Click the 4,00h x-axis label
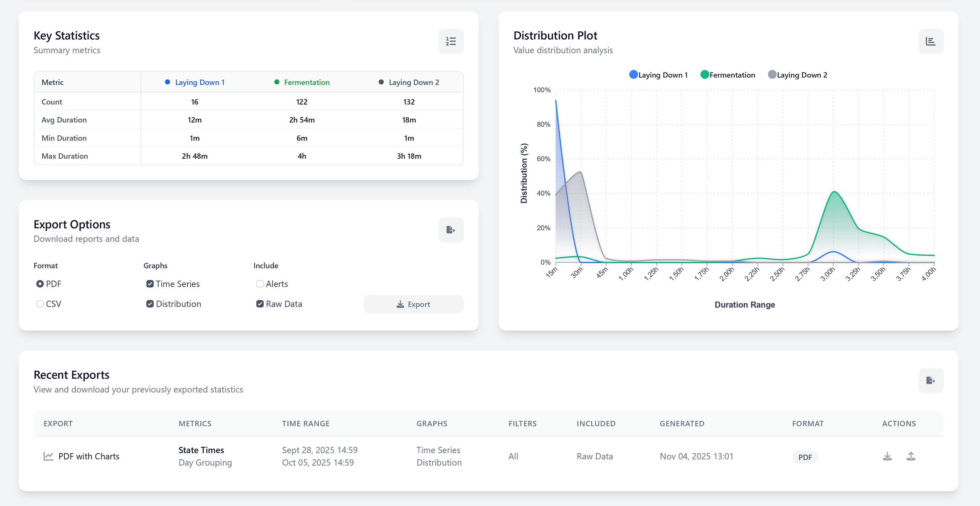This screenshot has height=506, width=980. 929,273
